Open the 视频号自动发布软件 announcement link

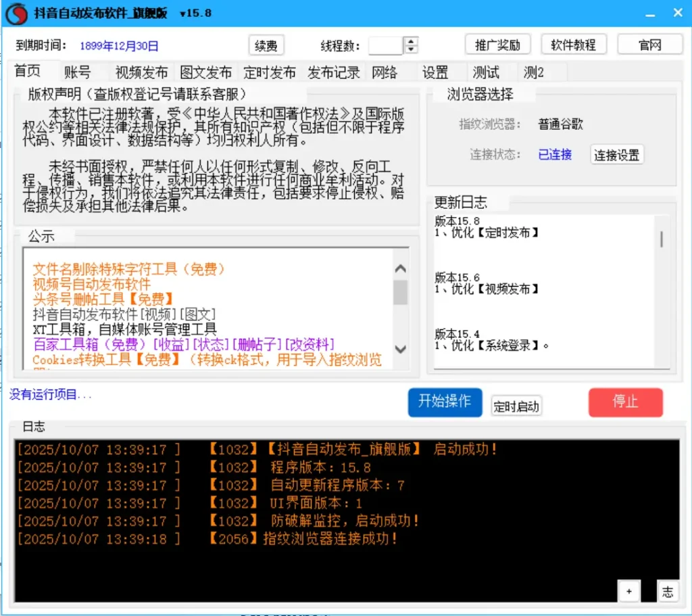pyautogui.click(x=92, y=284)
